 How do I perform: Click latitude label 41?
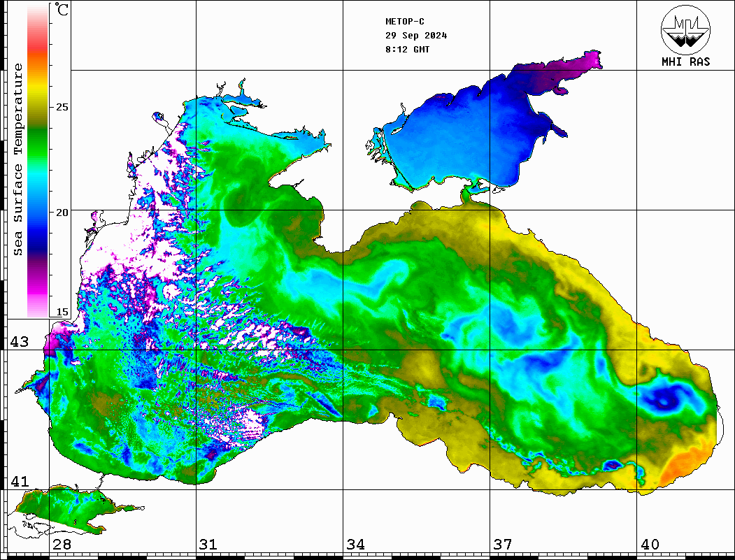coord(20,481)
